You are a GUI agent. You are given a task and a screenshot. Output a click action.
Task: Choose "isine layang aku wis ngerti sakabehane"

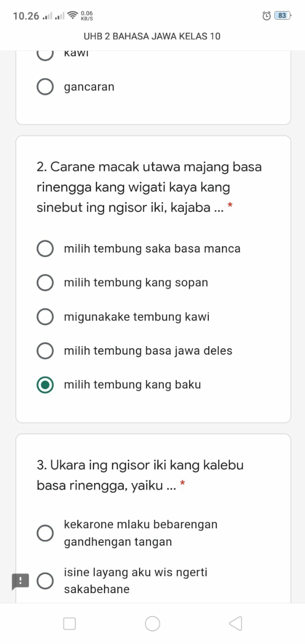pos(45,581)
